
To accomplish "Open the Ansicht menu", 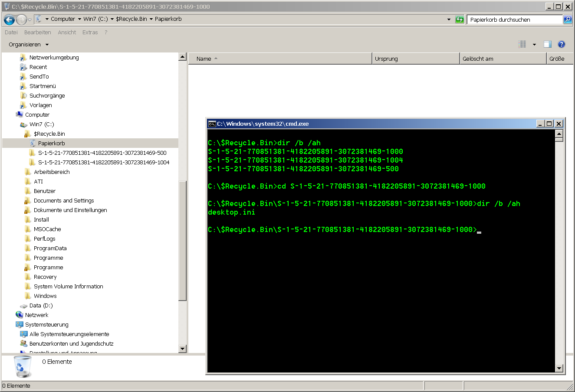I will click(x=67, y=32).
